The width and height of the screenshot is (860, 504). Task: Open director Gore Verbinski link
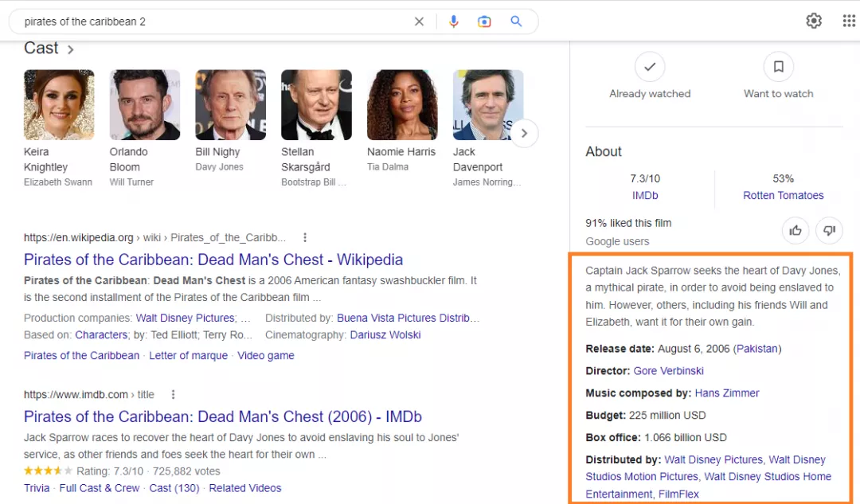(x=669, y=371)
